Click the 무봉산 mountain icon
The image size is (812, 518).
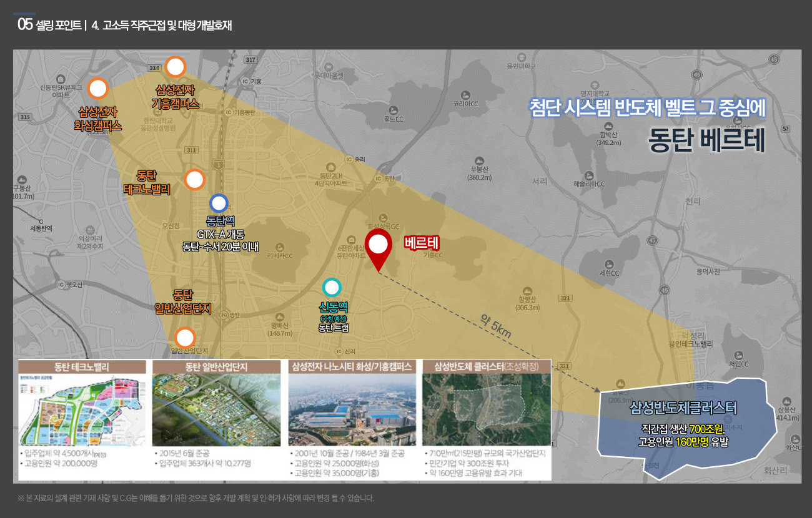pyautogui.click(x=479, y=161)
